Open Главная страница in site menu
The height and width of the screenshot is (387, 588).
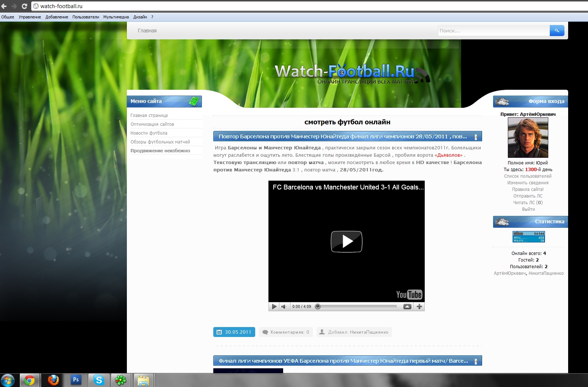(149, 116)
